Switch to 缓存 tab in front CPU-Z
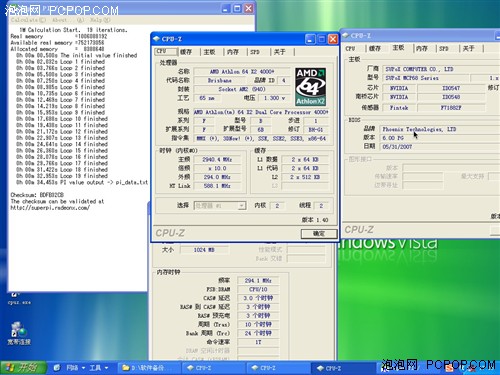This screenshot has width=500, height=375. (186, 52)
